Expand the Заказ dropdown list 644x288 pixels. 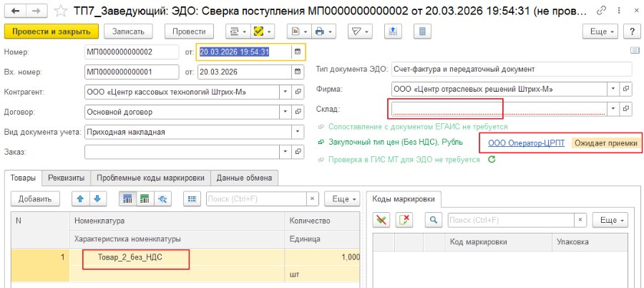(286, 152)
